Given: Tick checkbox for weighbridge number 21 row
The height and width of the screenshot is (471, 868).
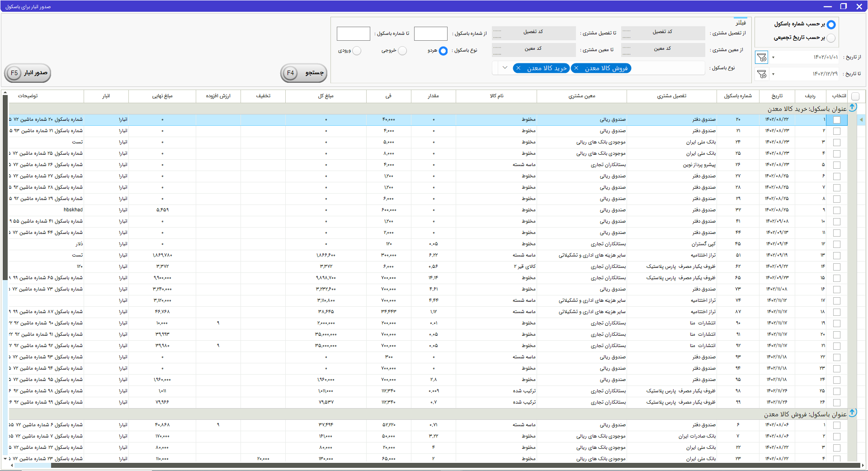Looking at the screenshot, I should (837, 131).
